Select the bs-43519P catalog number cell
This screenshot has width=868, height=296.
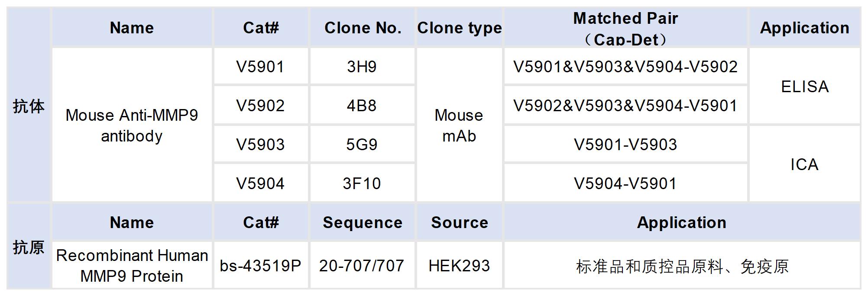[x=260, y=265]
